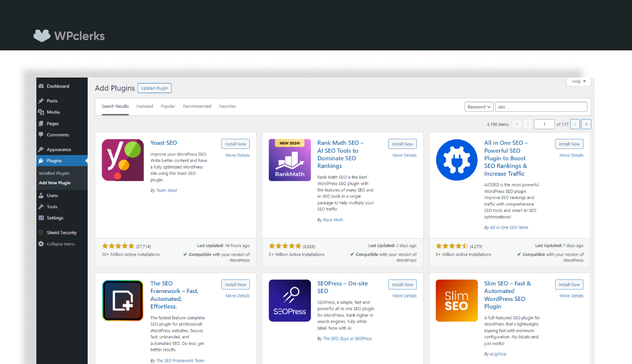632x364 pixels.
Task: Open the Slim SEO plugin thumbnail
Action: [457, 301]
